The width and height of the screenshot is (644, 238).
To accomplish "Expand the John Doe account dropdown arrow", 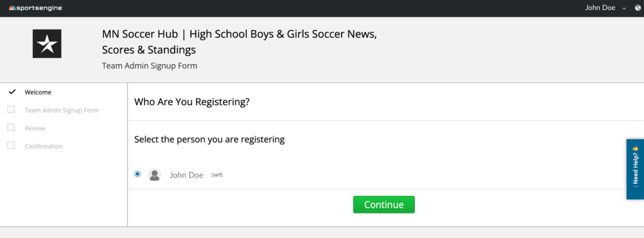I will [624, 8].
